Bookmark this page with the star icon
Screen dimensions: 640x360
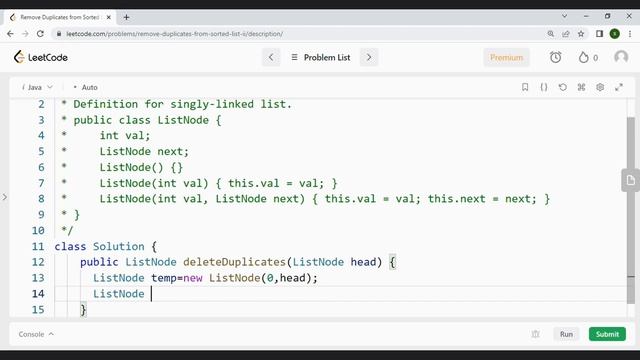pyautogui.click(x=581, y=34)
